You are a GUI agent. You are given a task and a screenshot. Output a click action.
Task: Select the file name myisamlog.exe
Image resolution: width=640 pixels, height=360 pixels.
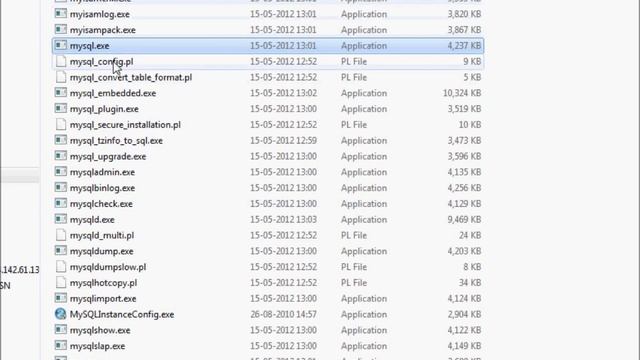click(100, 14)
